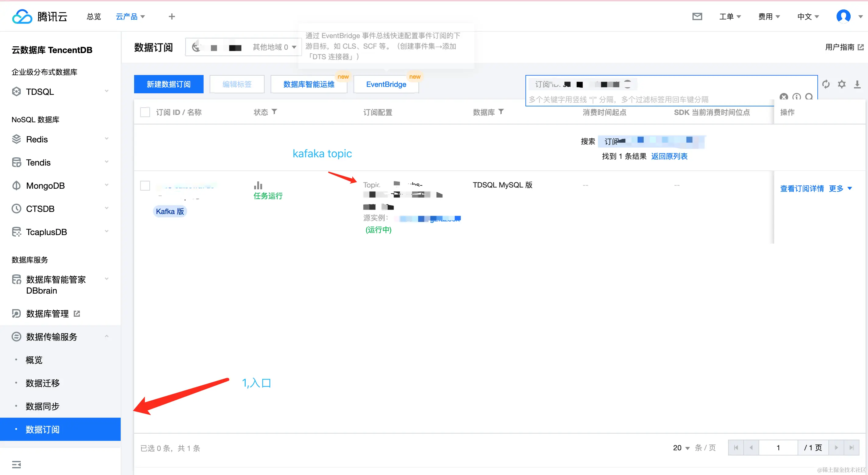
Task: Click the page number input field
Action: [778, 448]
